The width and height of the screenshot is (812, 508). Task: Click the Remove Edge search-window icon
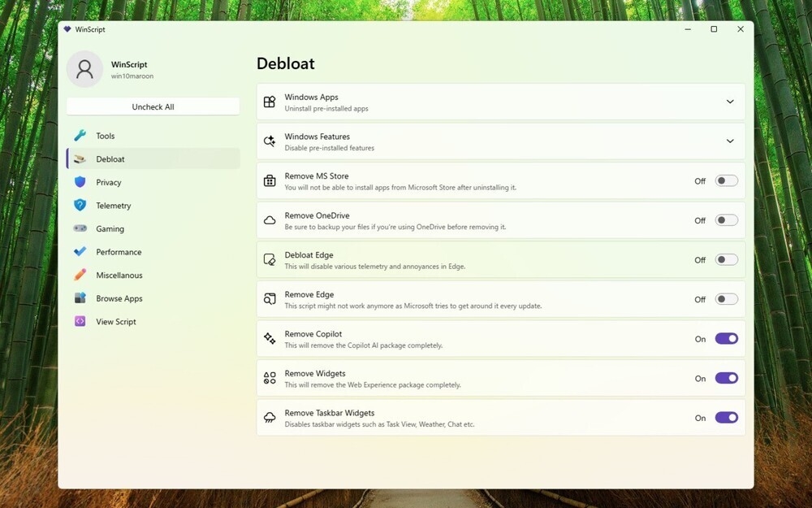pyautogui.click(x=270, y=299)
